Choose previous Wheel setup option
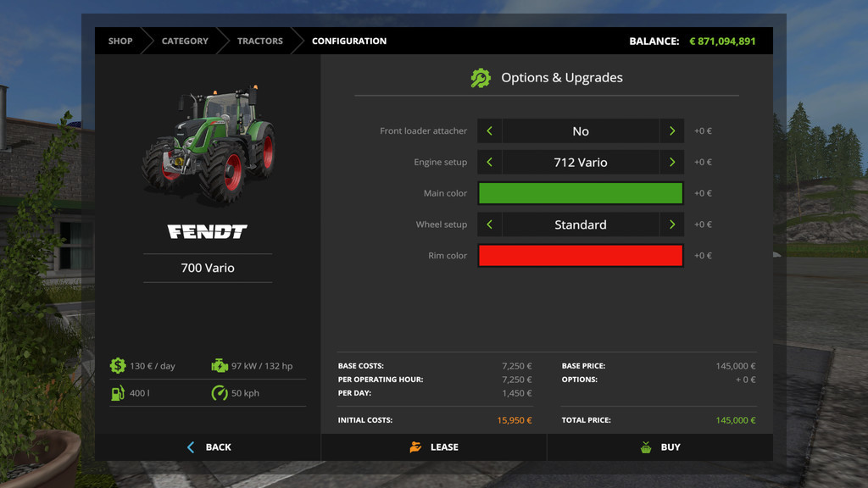 (490, 225)
